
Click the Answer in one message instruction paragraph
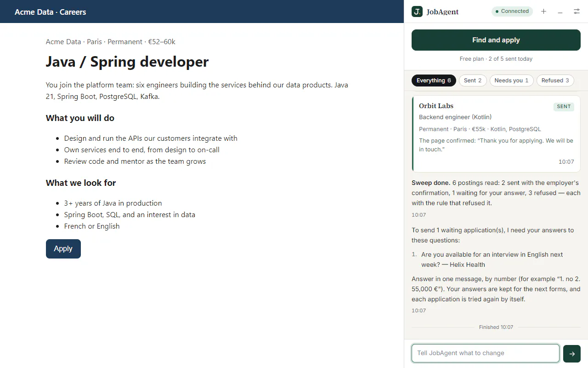[x=496, y=289]
